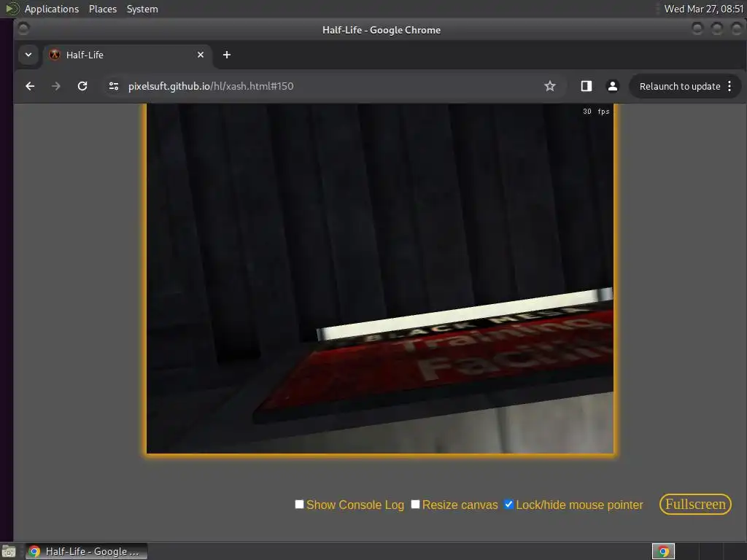
Task: Bookmark this page with the star icon
Action: click(550, 86)
